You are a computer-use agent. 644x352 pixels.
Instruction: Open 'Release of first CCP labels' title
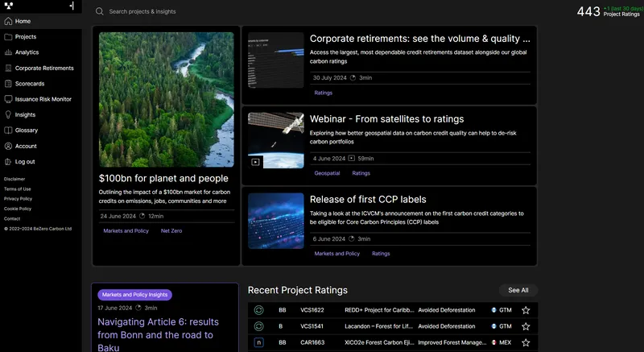pyautogui.click(x=368, y=200)
